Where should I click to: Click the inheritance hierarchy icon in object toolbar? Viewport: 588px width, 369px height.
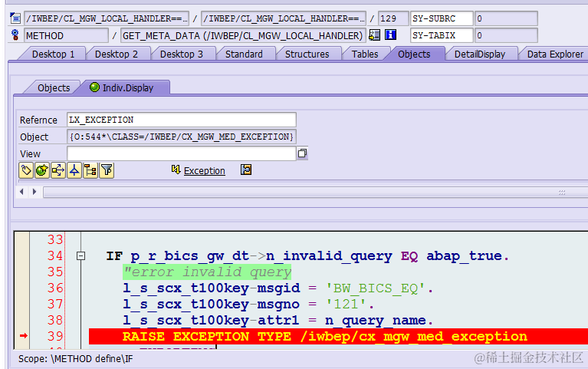click(x=74, y=170)
